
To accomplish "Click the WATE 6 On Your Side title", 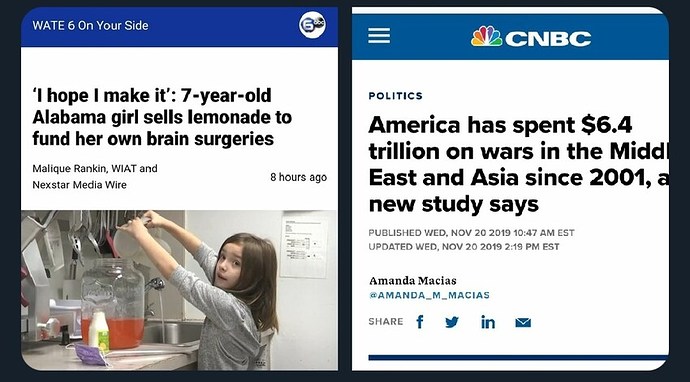I will pos(90,26).
